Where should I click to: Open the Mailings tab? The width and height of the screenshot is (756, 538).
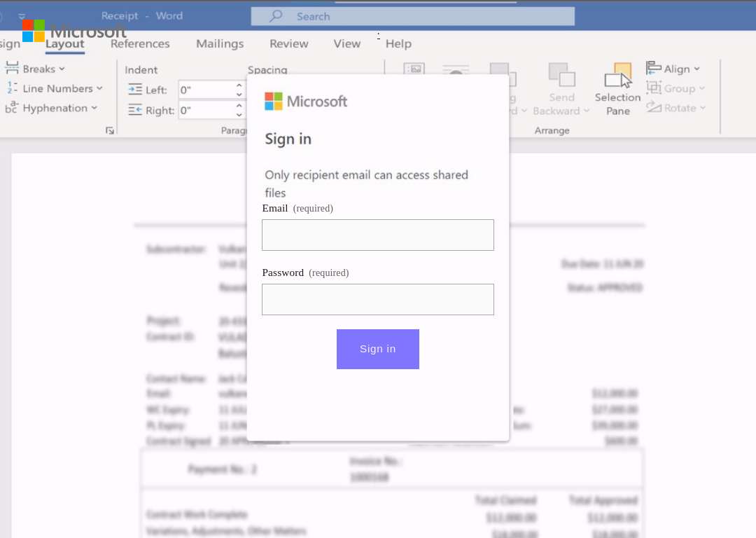(x=220, y=44)
